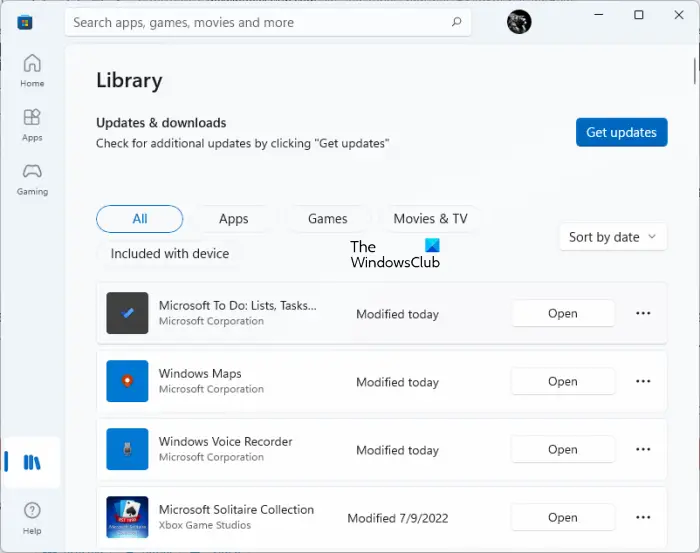This screenshot has height=553, width=700.
Task: Click the vertical scrollbar thumb
Action: 695,71
